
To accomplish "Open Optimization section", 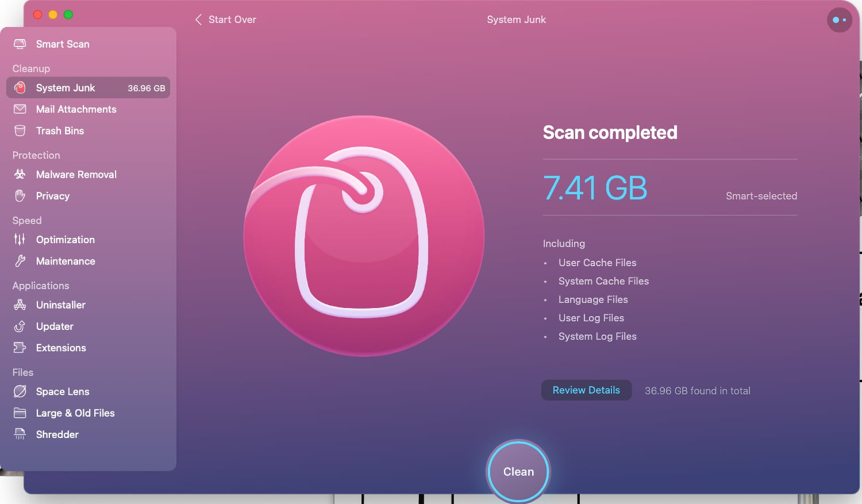I will [x=88, y=240].
